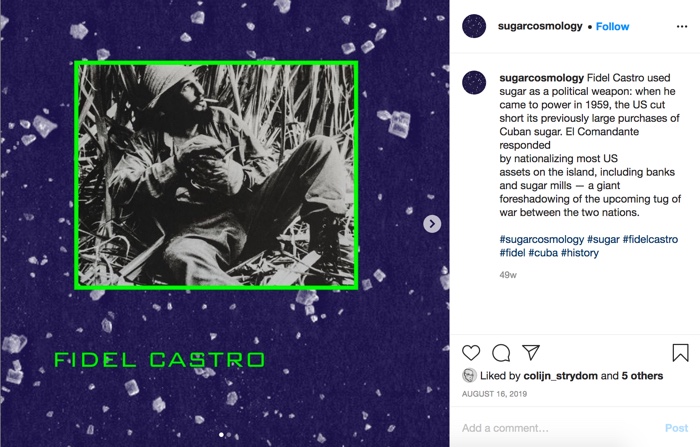Like the post with heart icon
Image resolution: width=700 pixels, height=447 pixels.
coord(471,353)
